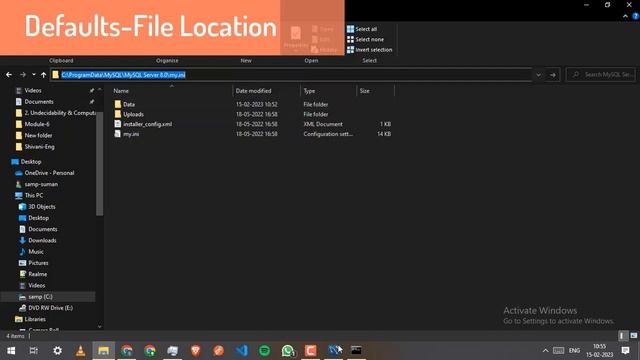Open the Windows Start menu
The height and width of the screenshot is (360, 640).
click(11, 351)
